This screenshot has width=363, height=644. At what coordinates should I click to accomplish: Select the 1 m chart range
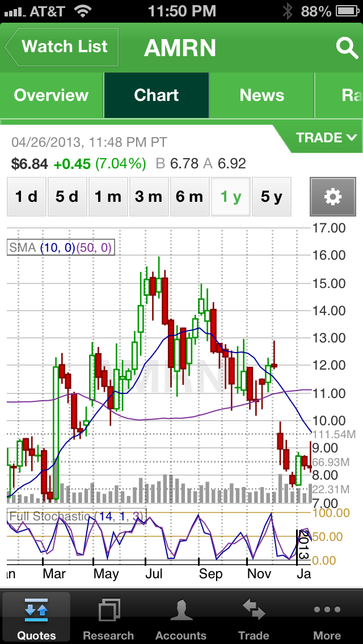(108, 197)
